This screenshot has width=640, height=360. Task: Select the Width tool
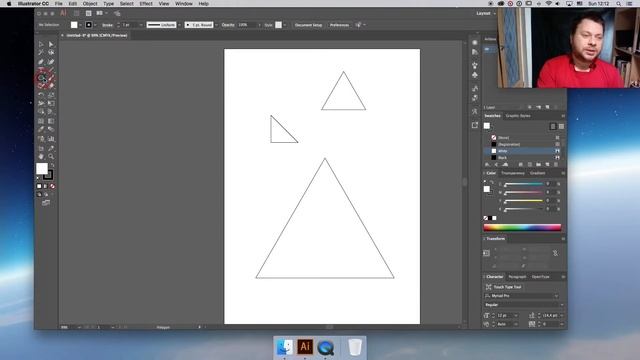pos(41,103)
